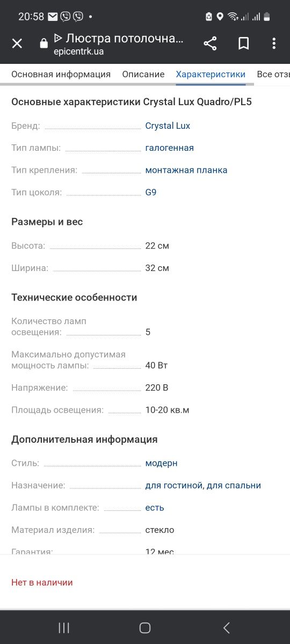The image size is (290, 644).
Task: Click the для гостиной, для спальни link
Action: click(203, 486)
